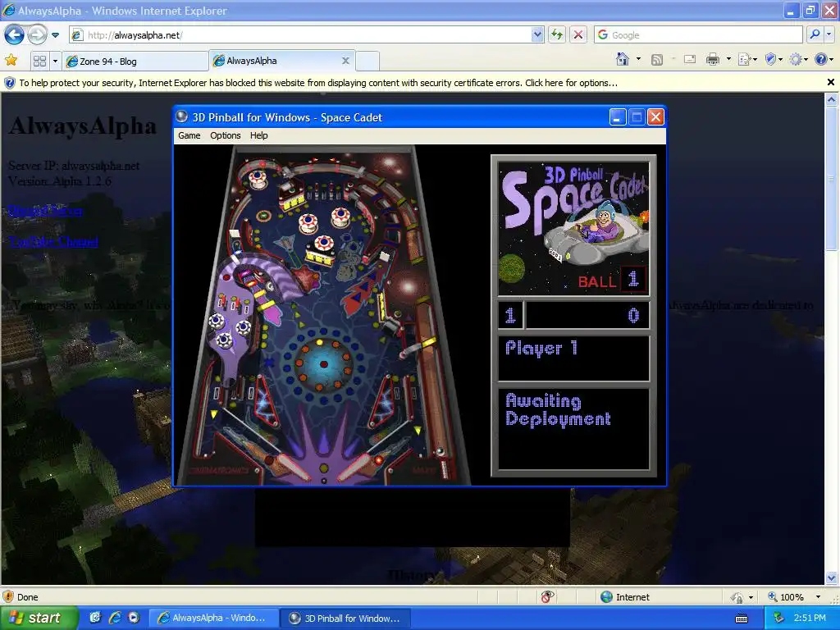Click the Favorites star icon
Image resolution: width=840 pixels, height=630 pixels.
[x=11, y=60]
